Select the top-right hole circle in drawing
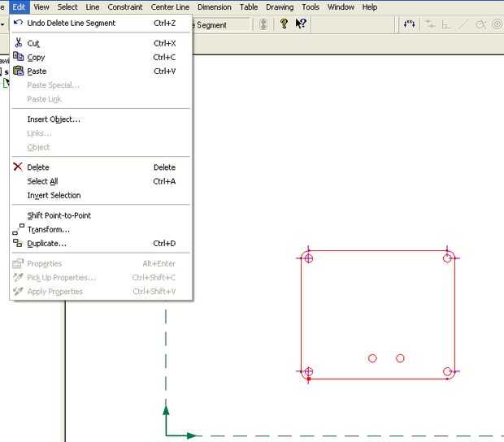This screenshot has width=504, height=442. 447,258
